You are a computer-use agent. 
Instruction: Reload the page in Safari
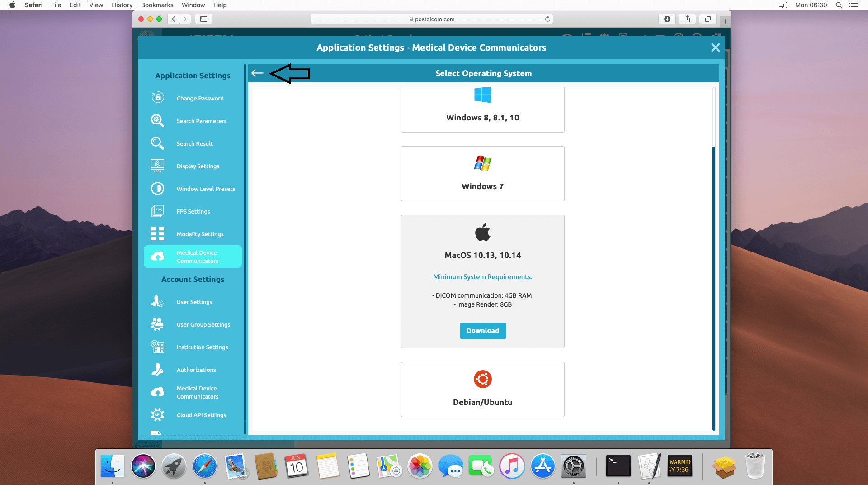pyautogui.click(x=547, y=19)
